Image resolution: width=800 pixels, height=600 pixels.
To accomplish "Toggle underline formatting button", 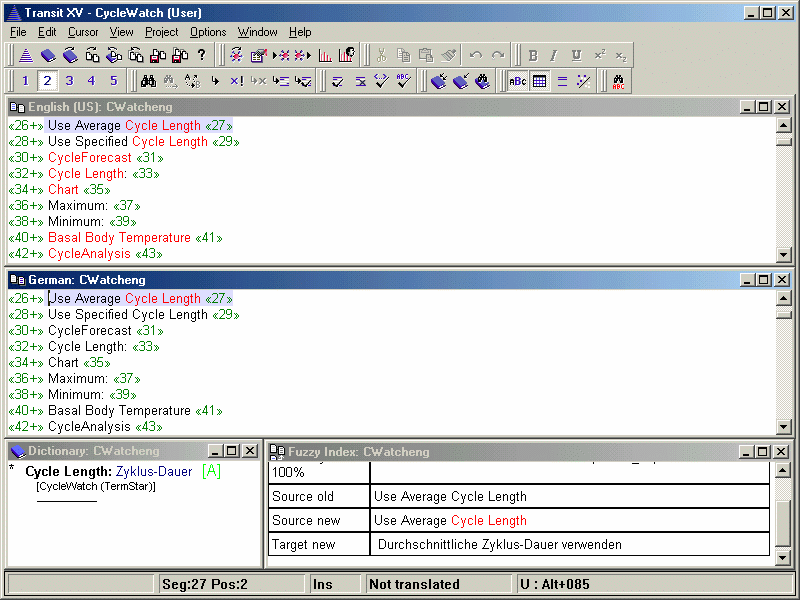I will click(577, 55).
